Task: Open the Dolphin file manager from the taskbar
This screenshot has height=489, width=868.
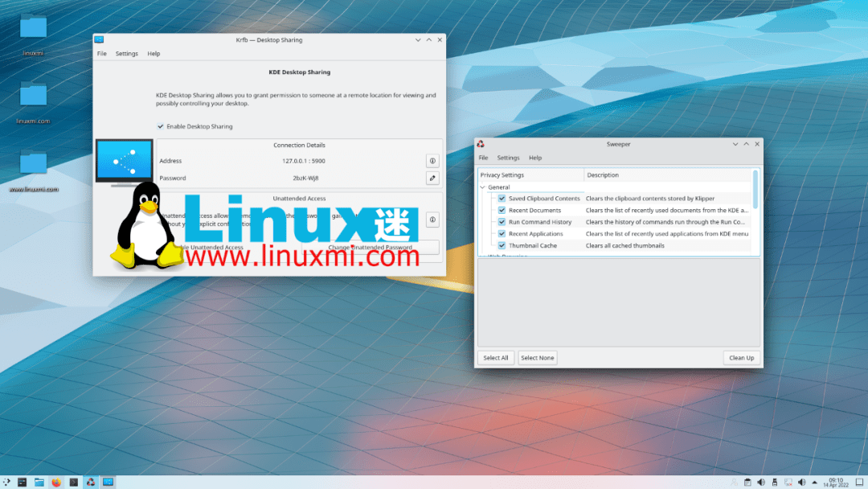Action: pyautogui.click(x=39, y=483)
